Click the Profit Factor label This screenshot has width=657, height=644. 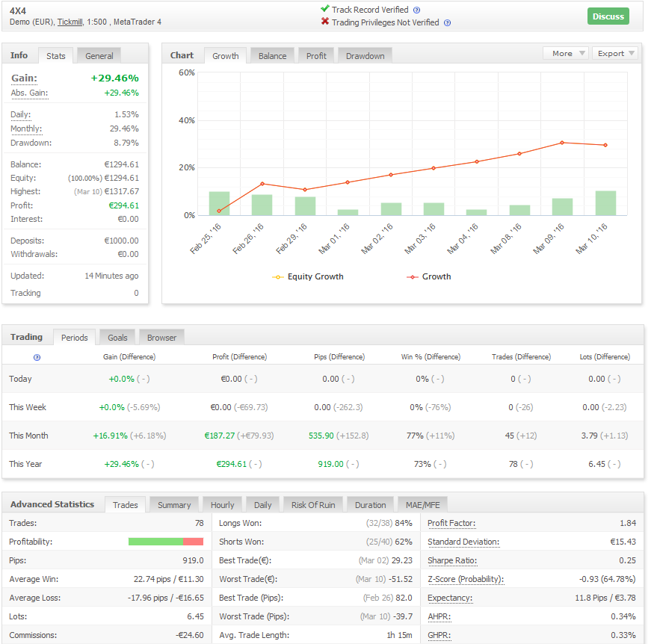451,524
